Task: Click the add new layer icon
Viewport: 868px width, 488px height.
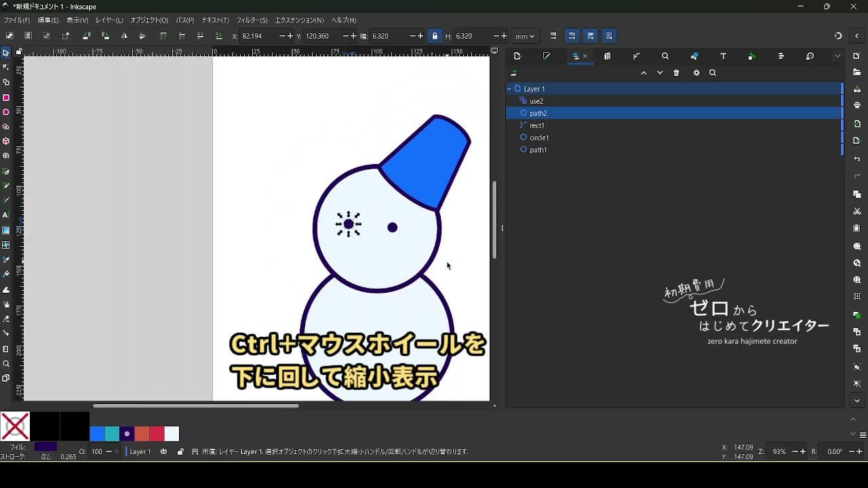Action: pos(514,73)
